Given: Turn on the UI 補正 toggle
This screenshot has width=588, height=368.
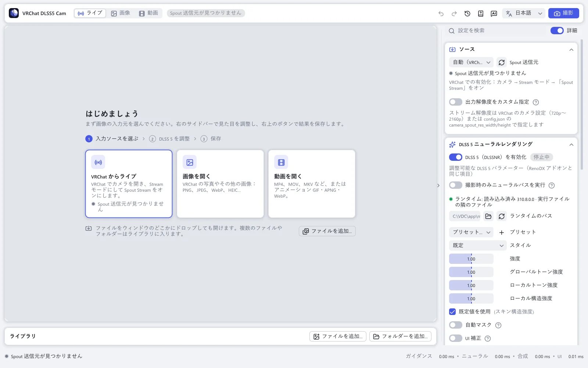Looking at the screenshot, I should tap(456, 338).
